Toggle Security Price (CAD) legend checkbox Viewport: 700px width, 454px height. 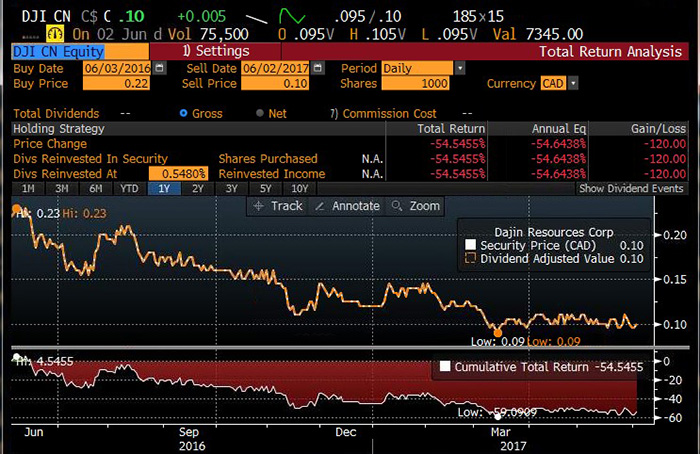[471, 245]
